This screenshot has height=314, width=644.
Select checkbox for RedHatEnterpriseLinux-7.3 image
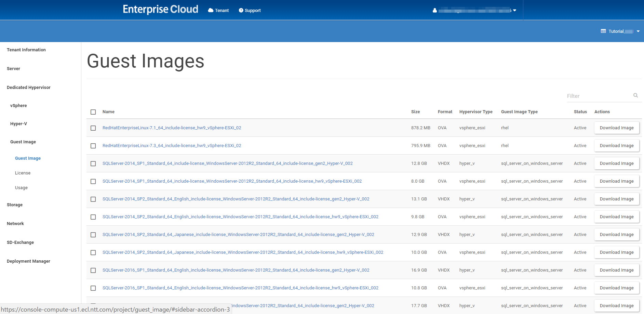coord(93,146)
